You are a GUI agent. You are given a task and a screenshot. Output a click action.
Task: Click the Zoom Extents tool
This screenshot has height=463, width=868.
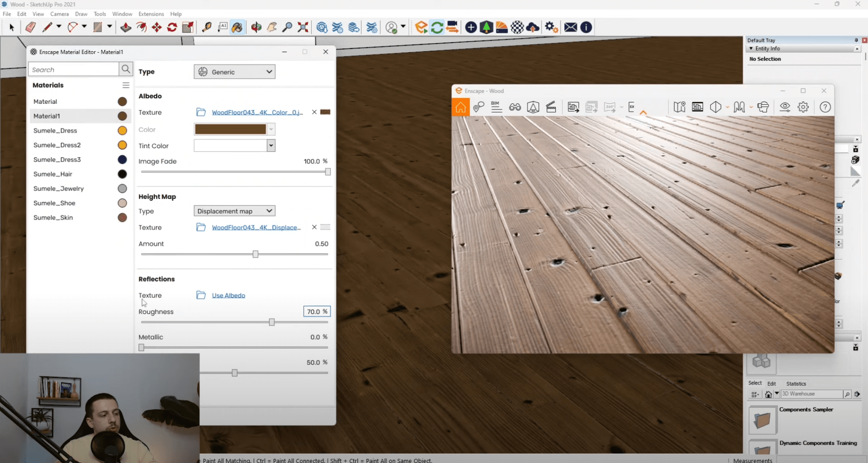303,27
